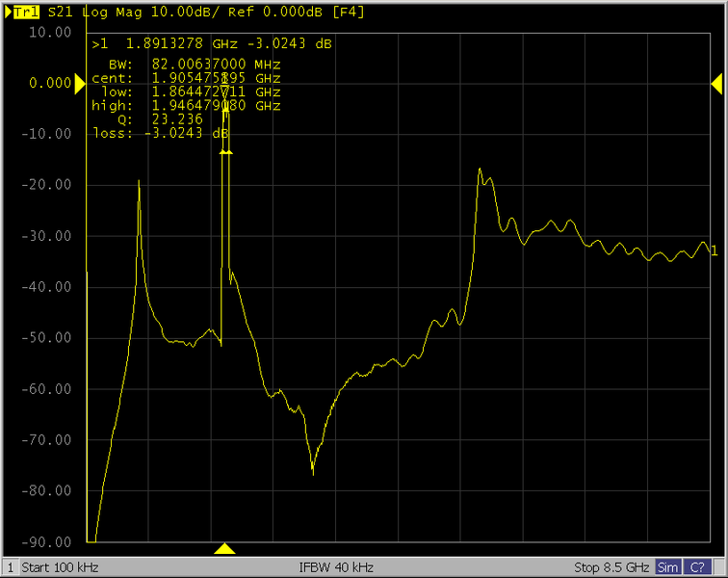Click the trace 1 end label at right edge
728x578 pixels.
(x=714, y=251)
